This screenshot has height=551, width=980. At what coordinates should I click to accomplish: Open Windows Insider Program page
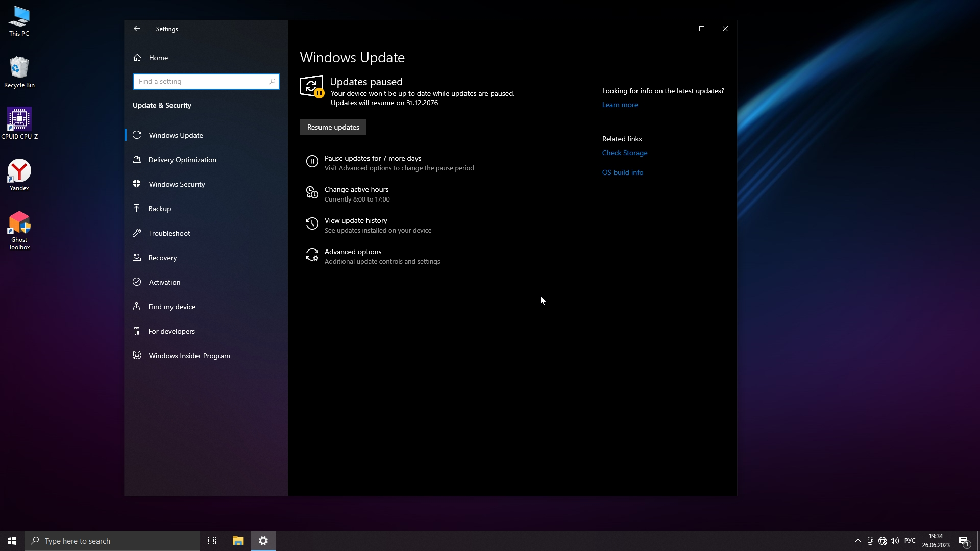click(189, 356)
